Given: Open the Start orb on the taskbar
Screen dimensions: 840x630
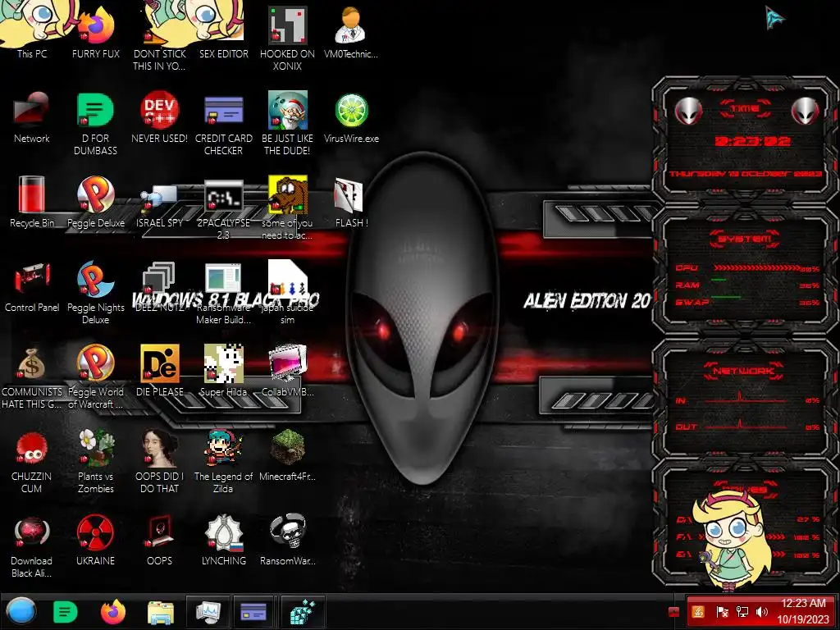Looking at the screenshot, I should pos(21,611).
